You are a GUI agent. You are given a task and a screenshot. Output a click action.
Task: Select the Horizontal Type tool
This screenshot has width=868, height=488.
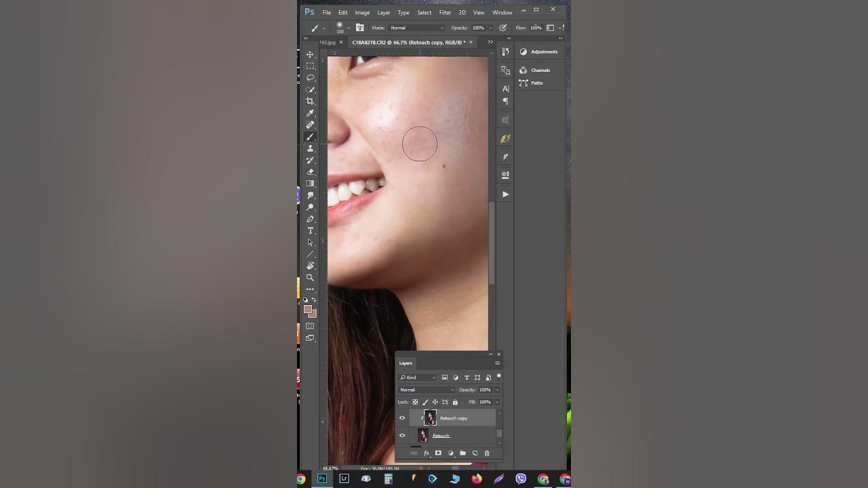311,230
